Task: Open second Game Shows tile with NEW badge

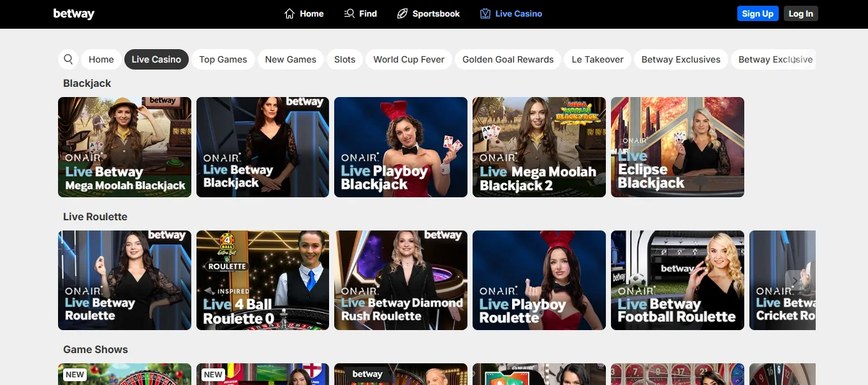Action: [263, 374]
